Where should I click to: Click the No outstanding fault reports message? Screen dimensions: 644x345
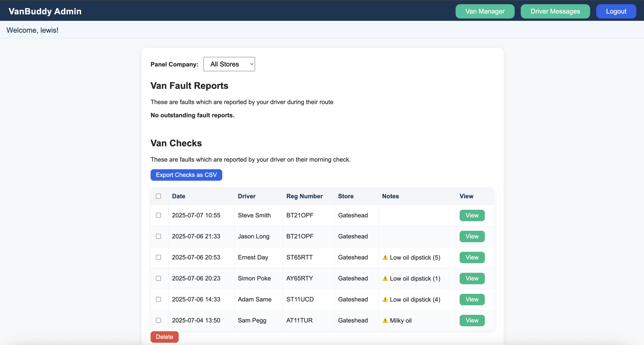pos(192,115)
